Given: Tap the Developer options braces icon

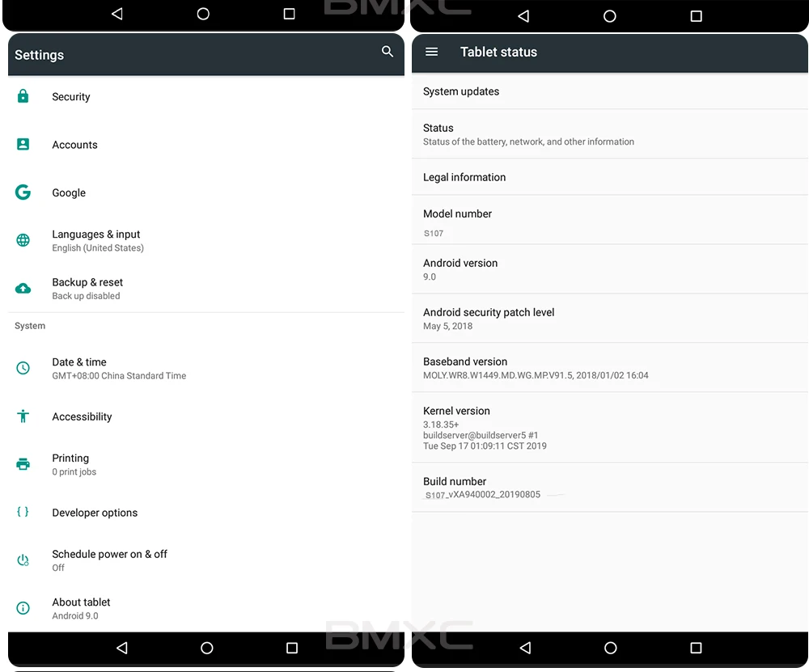Looking at the screenshot, I should point(23,512).
